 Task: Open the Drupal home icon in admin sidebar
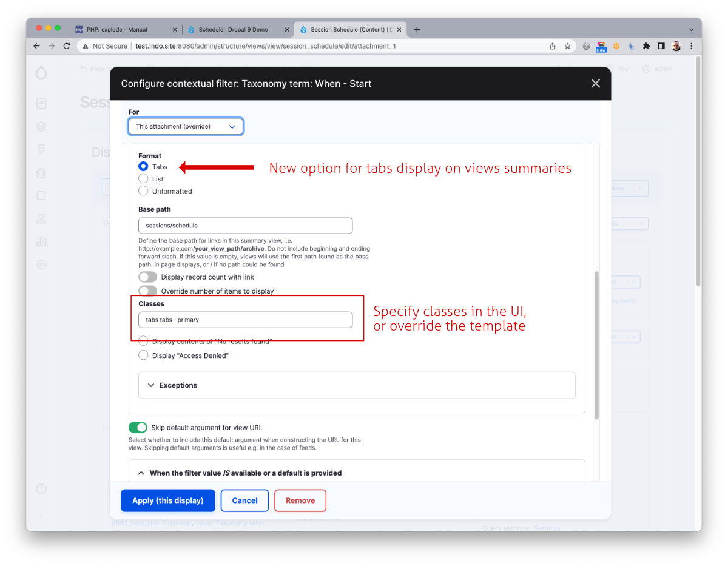(41, 72)
